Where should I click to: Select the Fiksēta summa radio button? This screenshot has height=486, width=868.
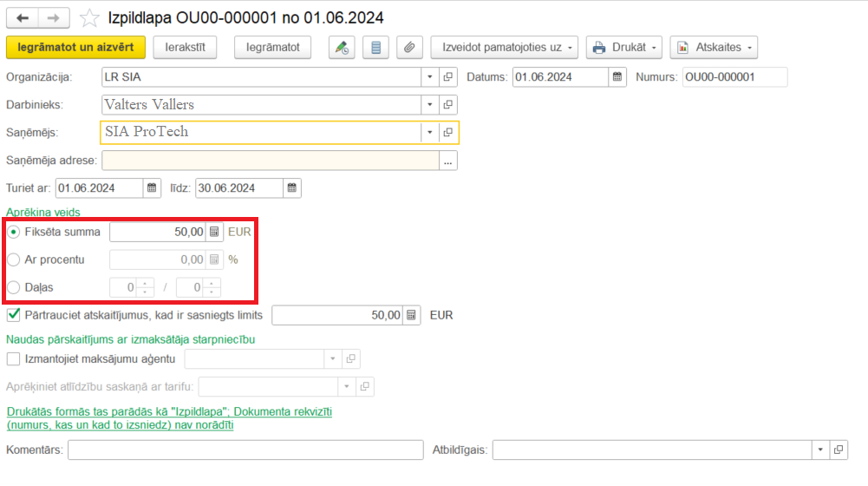pos(14,232)
